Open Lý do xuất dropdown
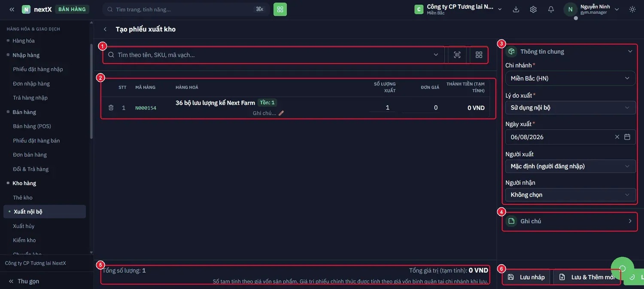644x289 pixels. (x=570, y=107)
